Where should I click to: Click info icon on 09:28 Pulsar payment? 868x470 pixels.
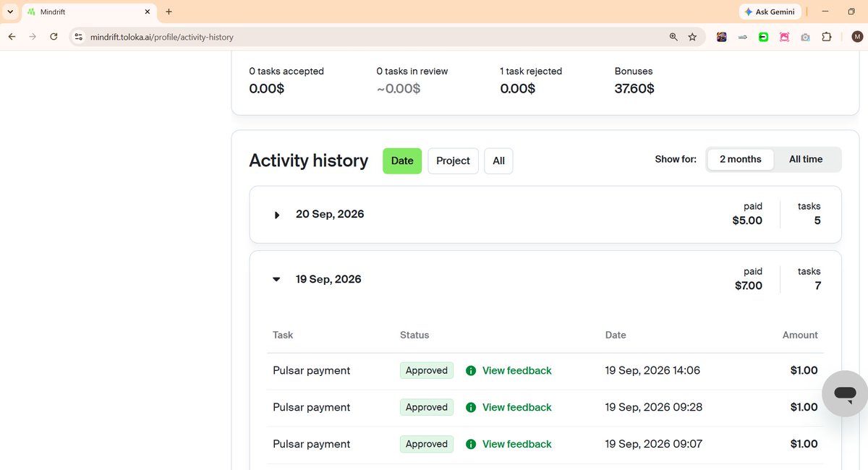[x=471, y=408]
